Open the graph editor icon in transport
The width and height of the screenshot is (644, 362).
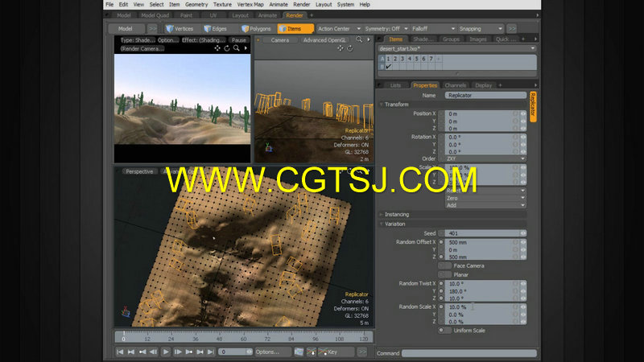[299, 352]
